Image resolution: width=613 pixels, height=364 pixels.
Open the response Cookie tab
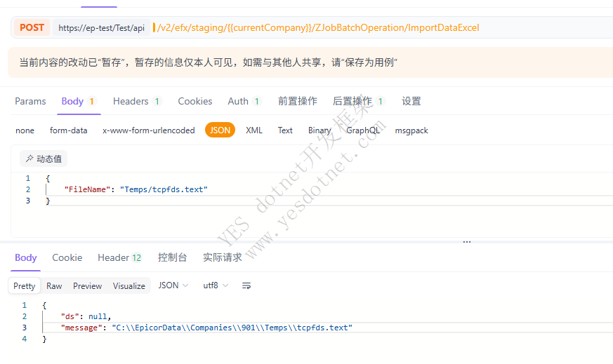pos(67,258)
